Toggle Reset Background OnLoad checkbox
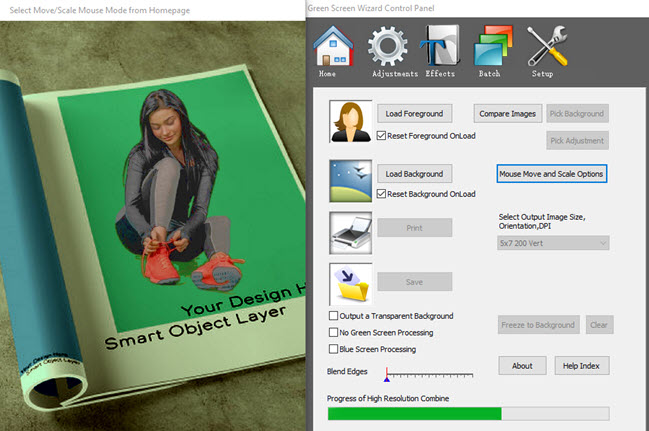The height and width of the screenshot is (431, 649). coord(381,193)
